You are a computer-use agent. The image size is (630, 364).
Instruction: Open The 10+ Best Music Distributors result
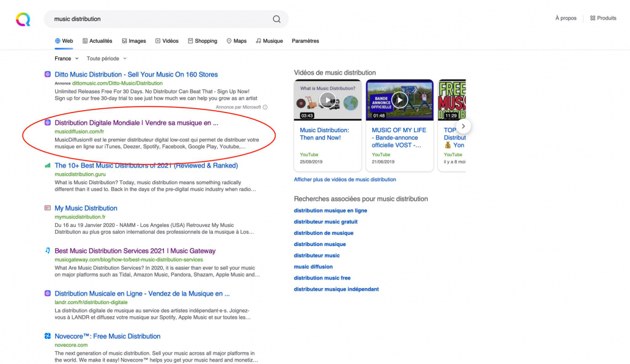[x=146, y=166]
